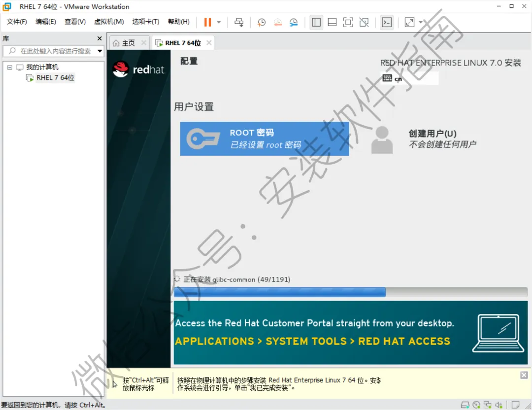Close the 主页 tab
The height and width of the screenshot is (410, 532).
point(144,43)
